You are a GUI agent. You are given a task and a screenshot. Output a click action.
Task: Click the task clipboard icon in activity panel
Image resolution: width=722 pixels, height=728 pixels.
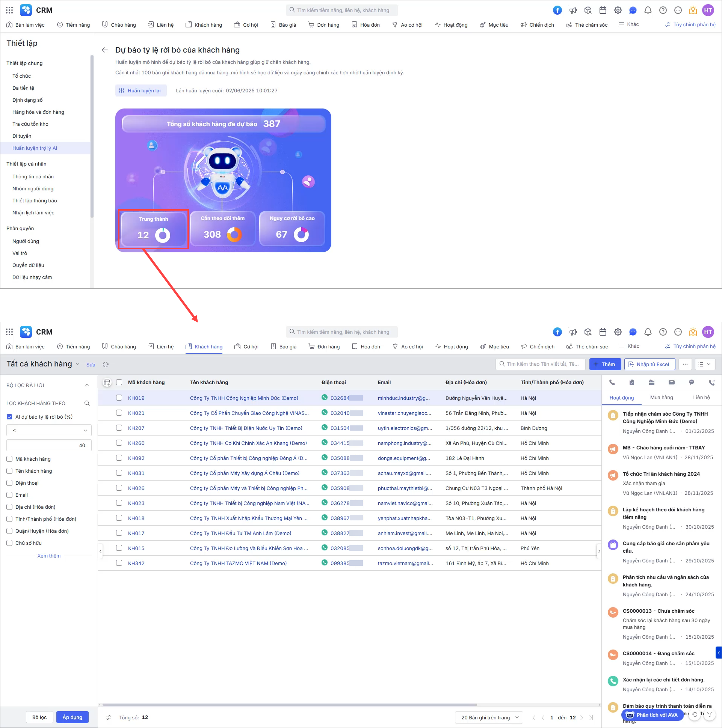click(x=632, y=383)
